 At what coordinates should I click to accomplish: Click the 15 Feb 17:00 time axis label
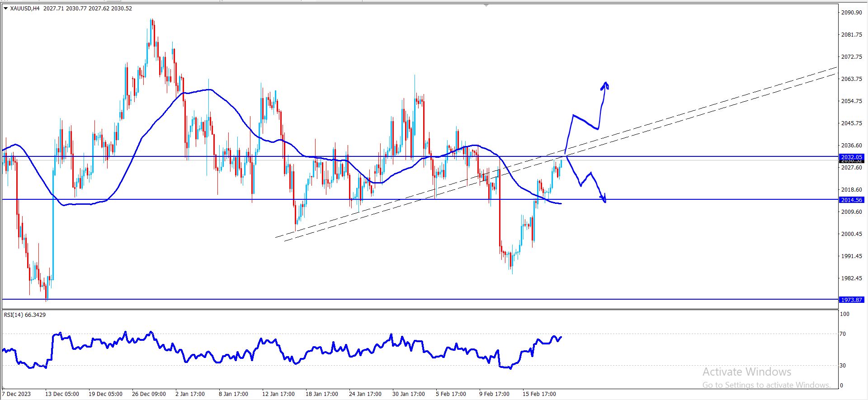coord(539,394)
